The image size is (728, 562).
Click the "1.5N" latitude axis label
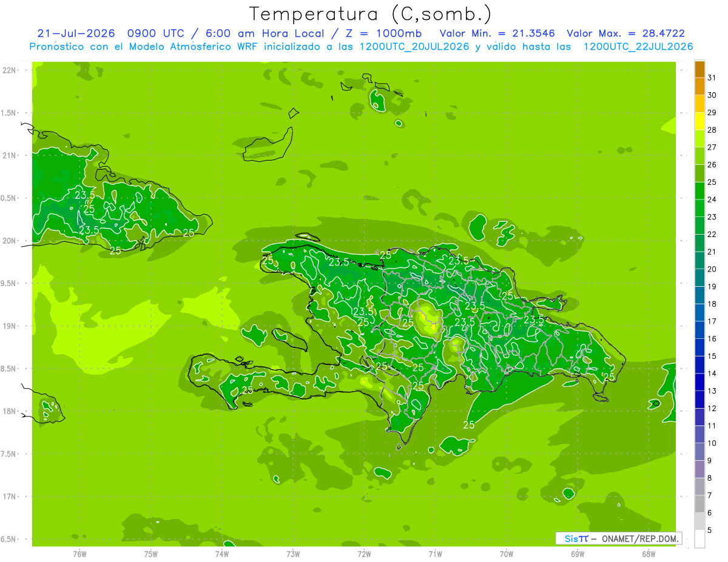pos(8,113)
